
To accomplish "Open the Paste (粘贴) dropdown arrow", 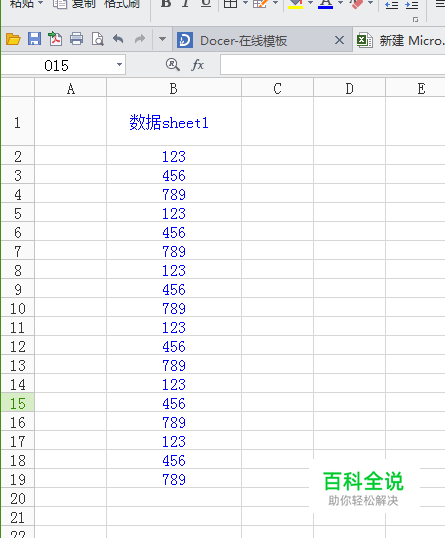I will tap(40, 3).
